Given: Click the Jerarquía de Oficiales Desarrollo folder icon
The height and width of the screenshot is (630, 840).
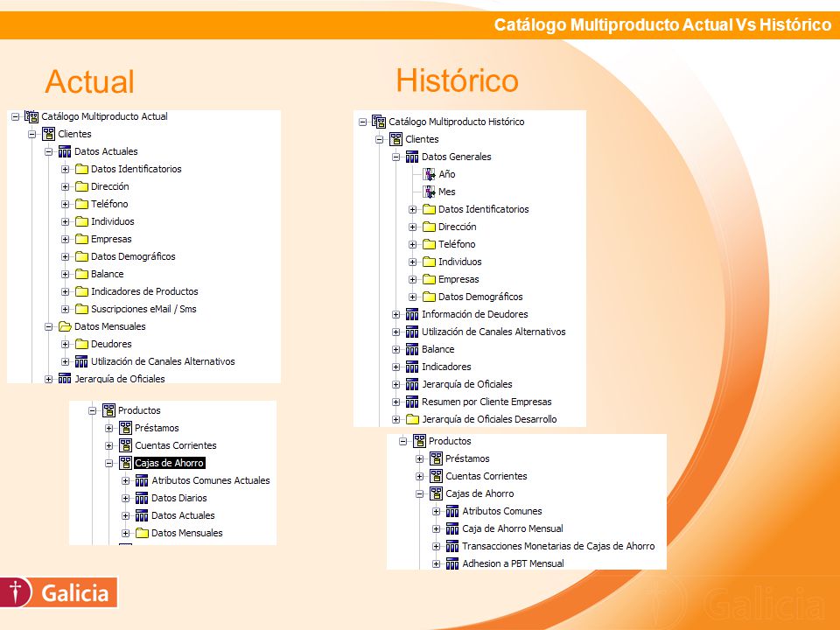Looking at the screenshot, I should click(x=412, y=419).
